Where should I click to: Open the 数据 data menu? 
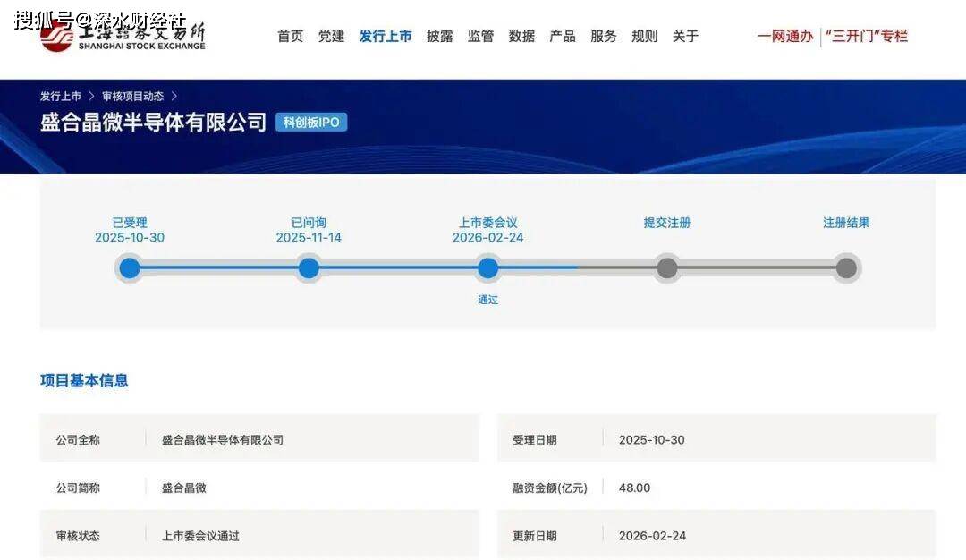coord(521,37)
